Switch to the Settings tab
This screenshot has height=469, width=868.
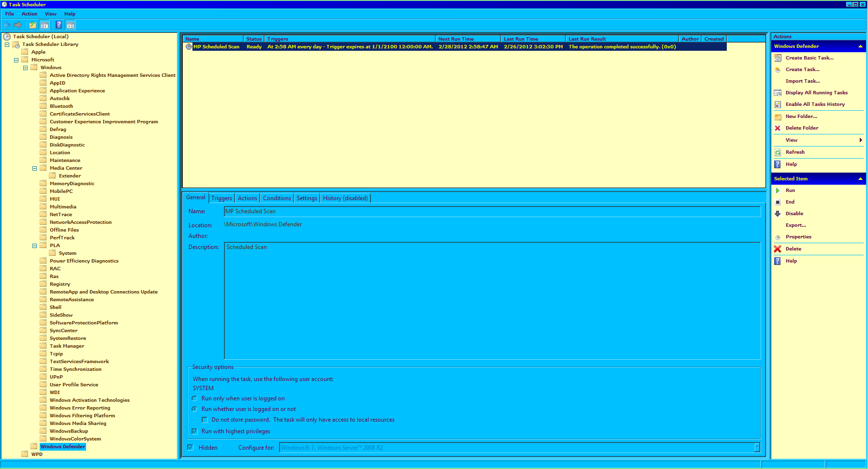(x=307, y=198)
